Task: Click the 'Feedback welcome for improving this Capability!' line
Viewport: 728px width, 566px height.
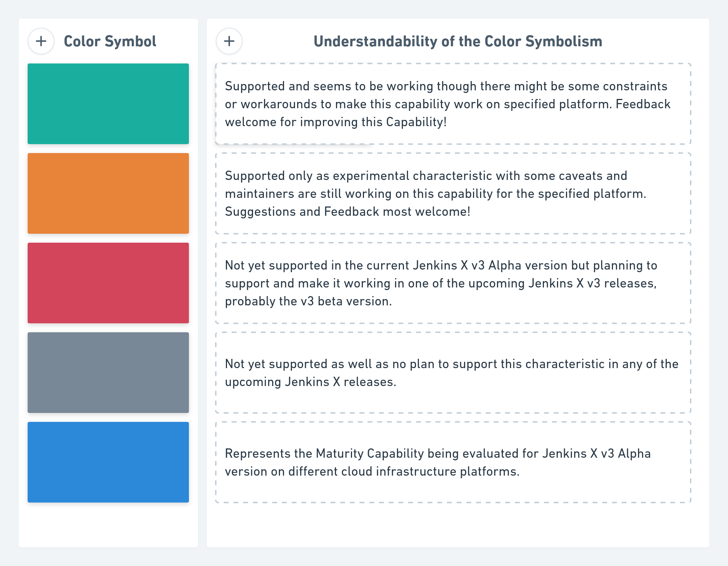Action: point(336,122)
